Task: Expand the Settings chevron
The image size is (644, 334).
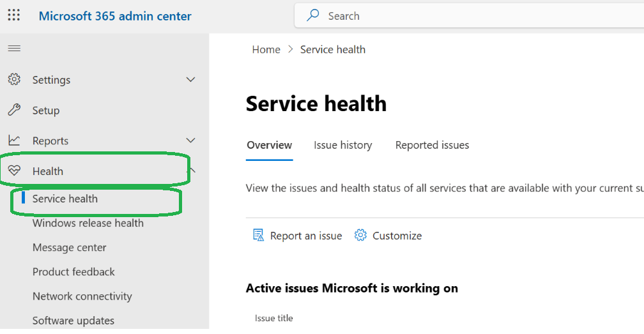Action: pyautogui.click(x=190, y=79)
